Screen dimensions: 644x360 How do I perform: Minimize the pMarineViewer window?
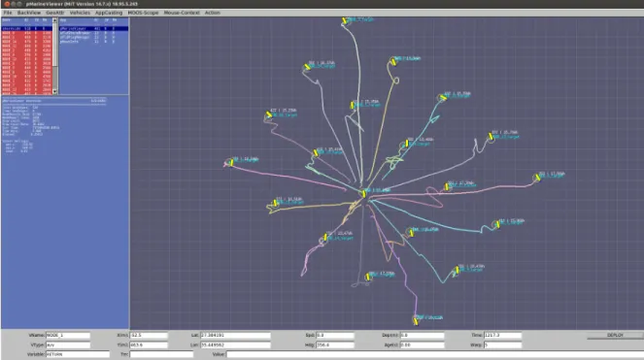(14, 4)
